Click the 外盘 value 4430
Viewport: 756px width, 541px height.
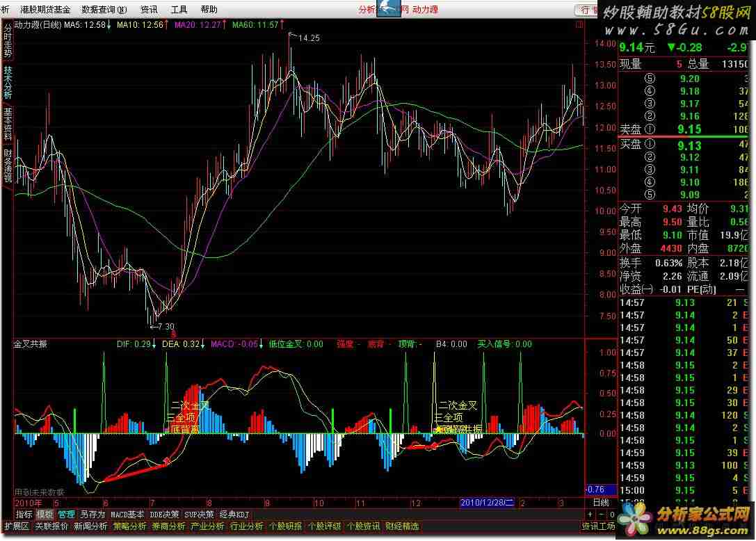point(671,248)
